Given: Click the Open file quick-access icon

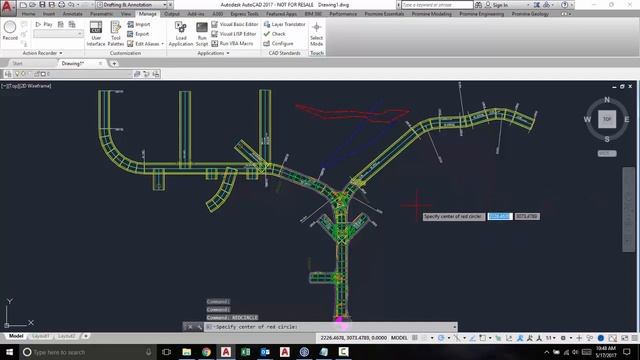Looking at the screenshot, I should (x=32, y=5).
